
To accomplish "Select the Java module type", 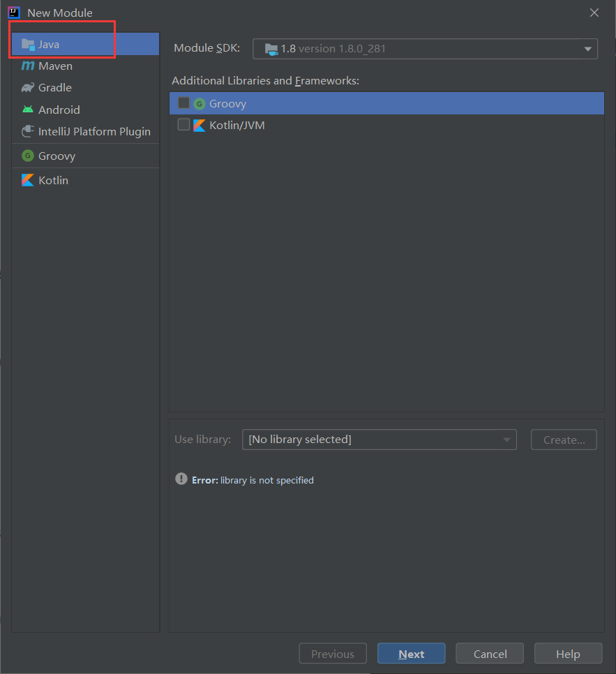I will pyautogui.click(x=85, y=44).
